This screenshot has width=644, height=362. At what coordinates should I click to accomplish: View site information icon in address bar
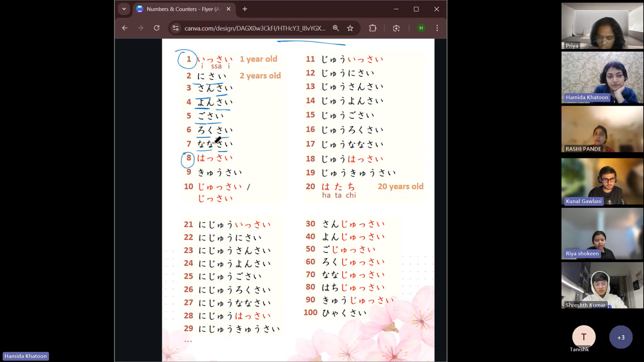tap(175, 28)
